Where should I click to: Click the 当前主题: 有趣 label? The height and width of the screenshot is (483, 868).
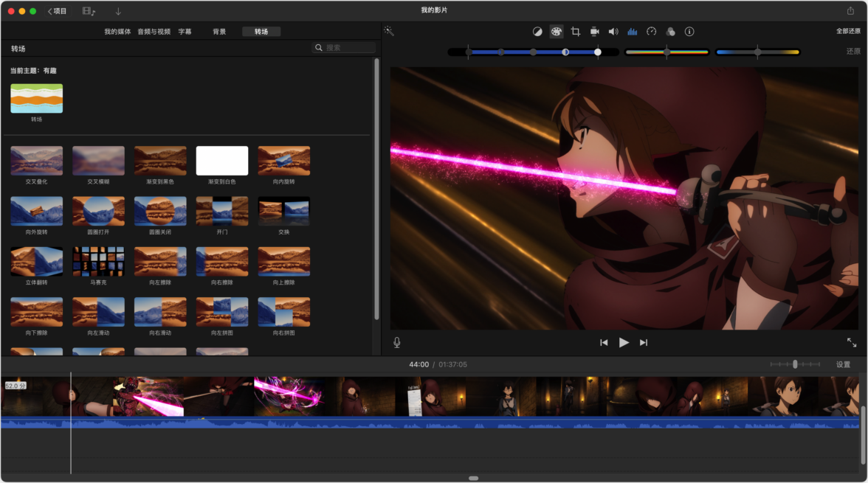tap(33, 71)
